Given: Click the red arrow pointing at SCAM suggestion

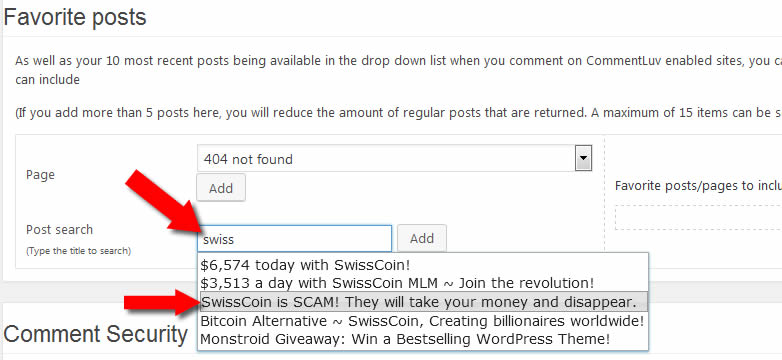Looking at the screenshot, I should [161, 302].
